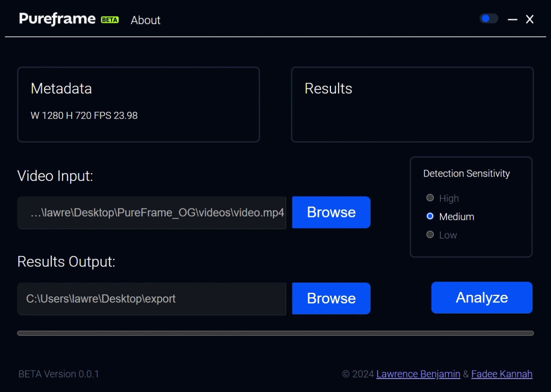Screen dimensions: 551x392
Task: Toggle the dark mode switch
Action: (489, 19)
